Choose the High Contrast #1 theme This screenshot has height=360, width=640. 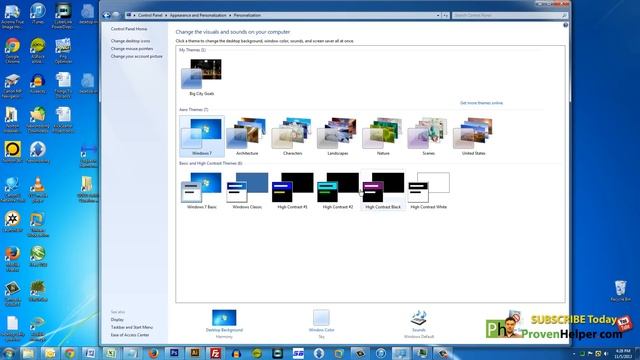tap(292, 190)
